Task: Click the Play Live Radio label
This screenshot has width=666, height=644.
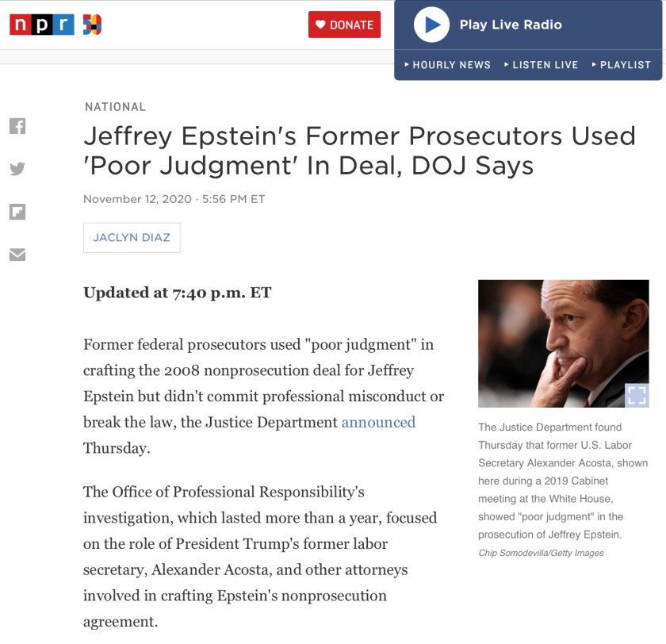Action: pyautogui.click(x=510, y=25)
